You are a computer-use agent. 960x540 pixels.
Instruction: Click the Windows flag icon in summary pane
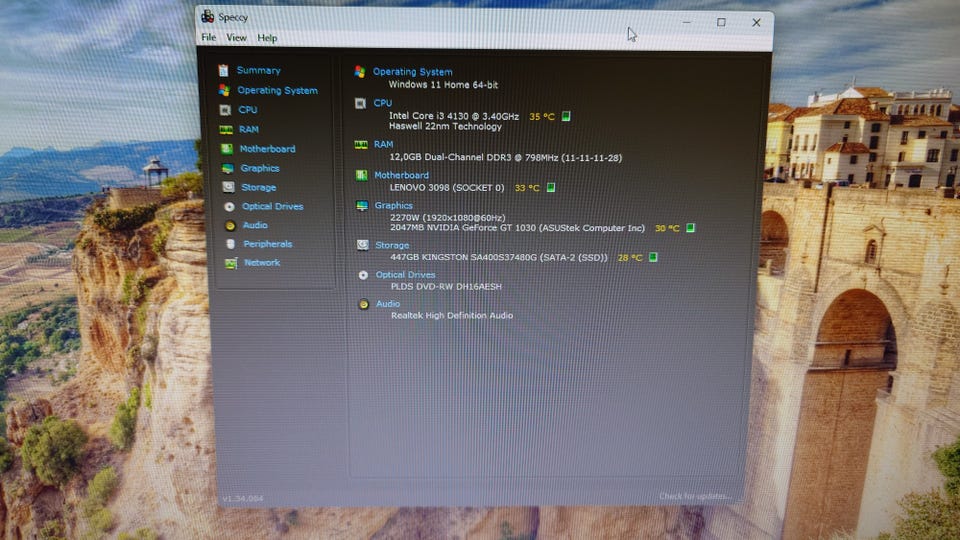tap(359, 72)
